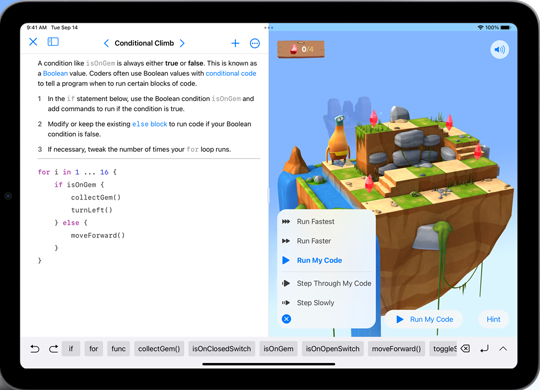Tap the Byte character in the scene
The height and width of the screenshot is (390, 540).
pos(339,140)
